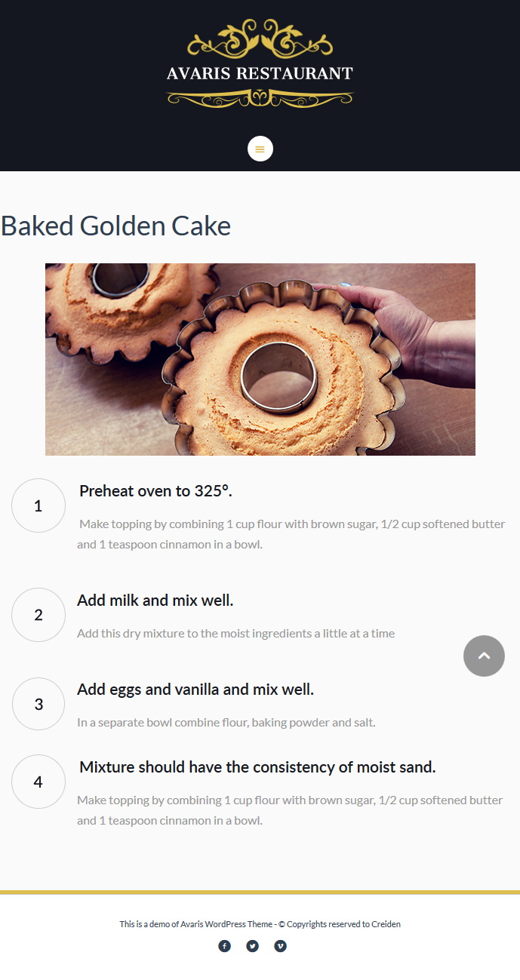Click the moist sand consistency heading
The width and height of the screenshot is (520, 980).
257,767
